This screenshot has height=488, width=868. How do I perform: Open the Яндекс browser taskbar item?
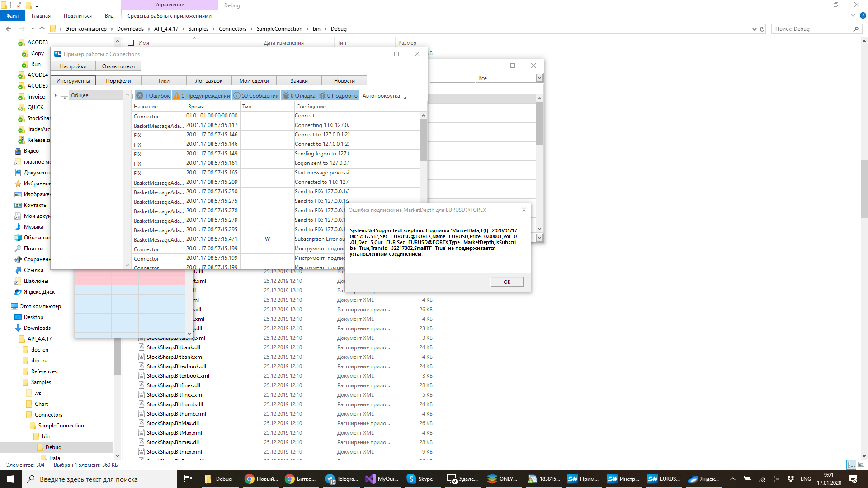pos(703,479)
